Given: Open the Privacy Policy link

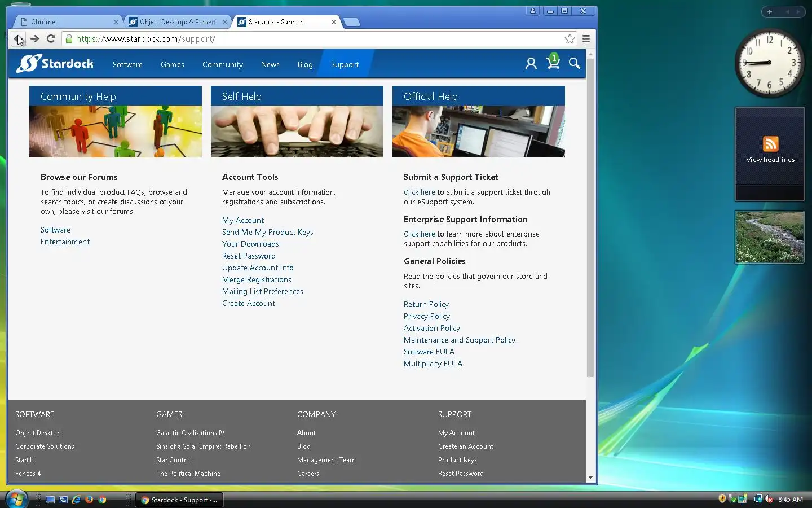Looking at the screenshot, I should tap(426, 316).
